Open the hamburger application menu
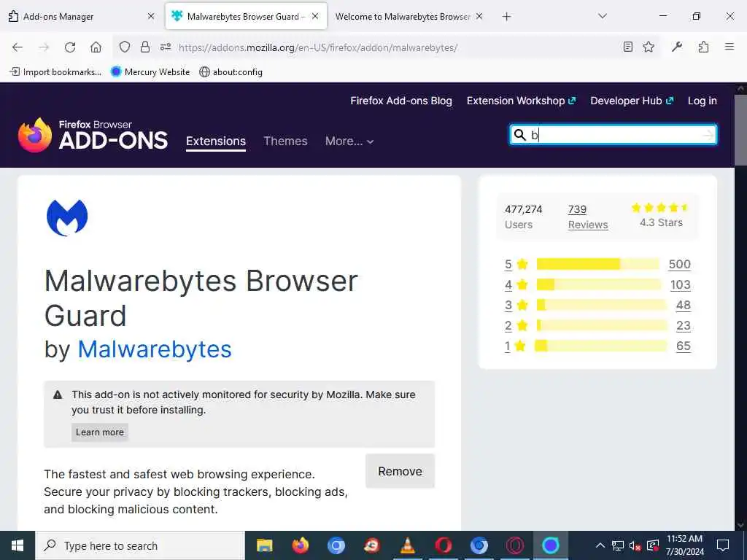Screen dimensions: 747x560 click(x=729, y=47)
